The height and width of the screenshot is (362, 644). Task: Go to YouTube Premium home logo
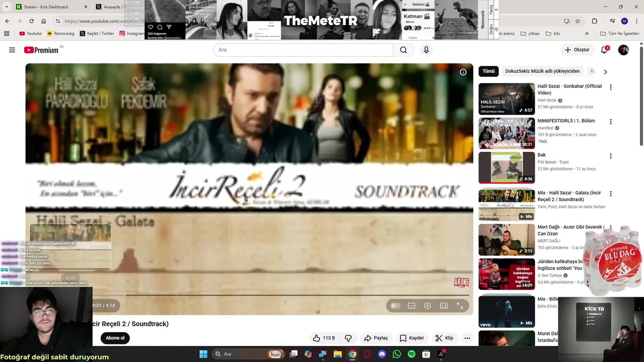point(41,50)
